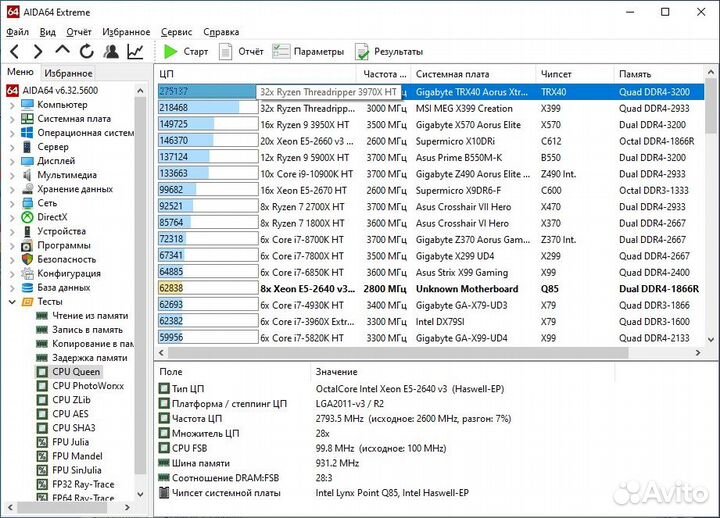
Task: Open the user profile toolbar icon
Action: click(x=111, y=51)
